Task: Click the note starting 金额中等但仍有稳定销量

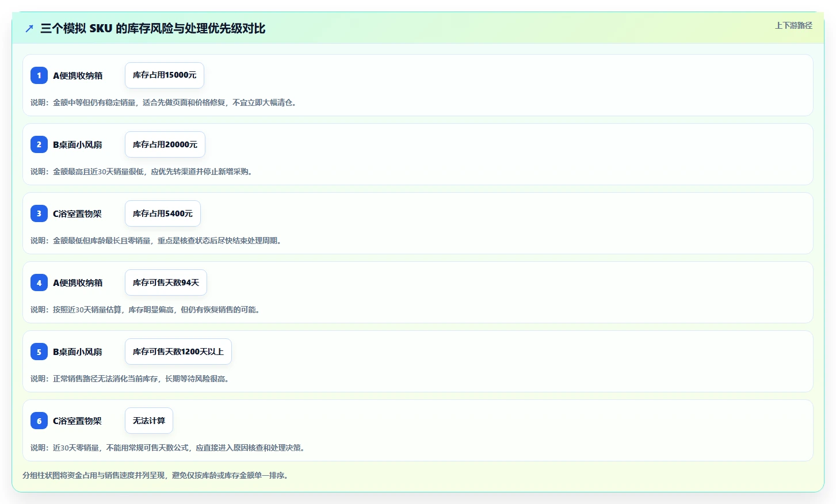Action: point(163,102)
